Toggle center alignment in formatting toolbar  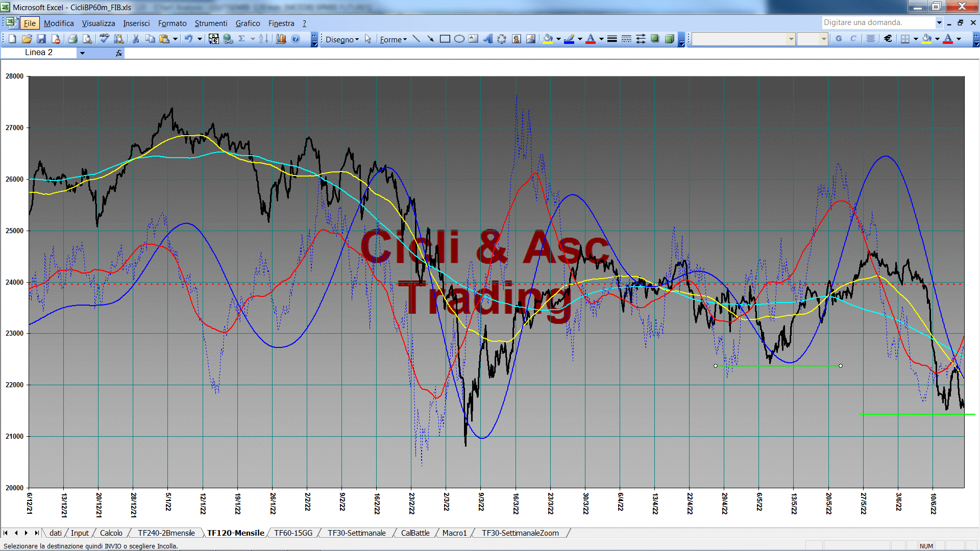tap(871, 39)
